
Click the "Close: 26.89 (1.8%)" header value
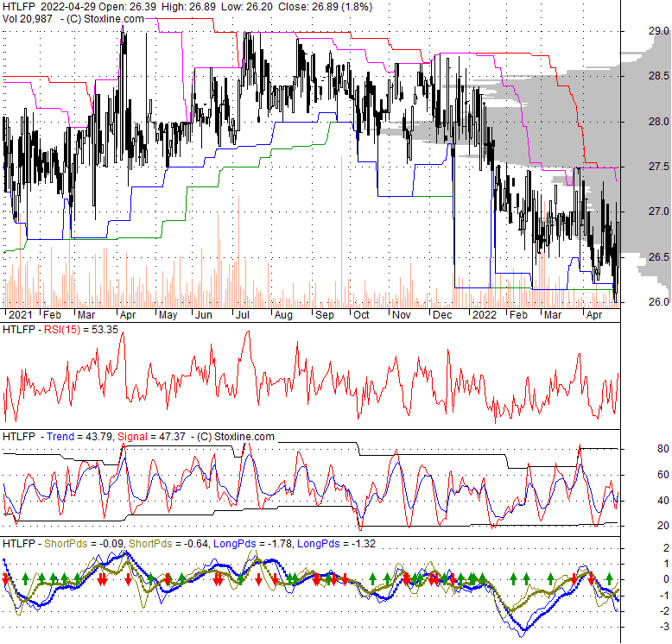click(x=325, y=7)
